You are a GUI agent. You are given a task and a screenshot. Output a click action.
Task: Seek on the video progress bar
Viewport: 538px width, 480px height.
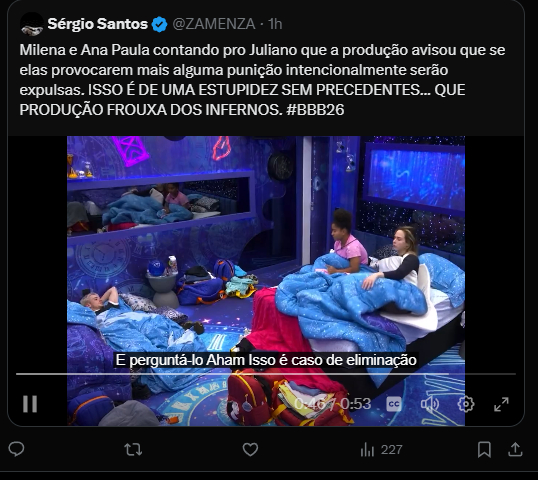click(x=266, y=374)
